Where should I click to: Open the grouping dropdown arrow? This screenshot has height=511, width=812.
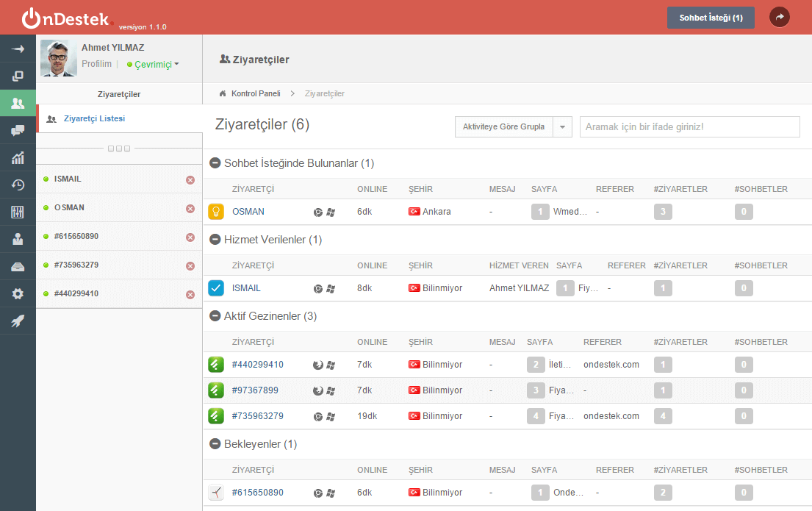coord(562,127)
